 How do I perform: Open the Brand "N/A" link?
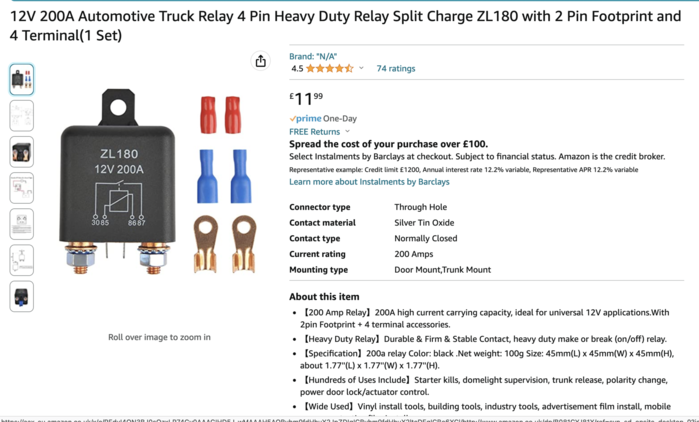[x=313, y=56]
